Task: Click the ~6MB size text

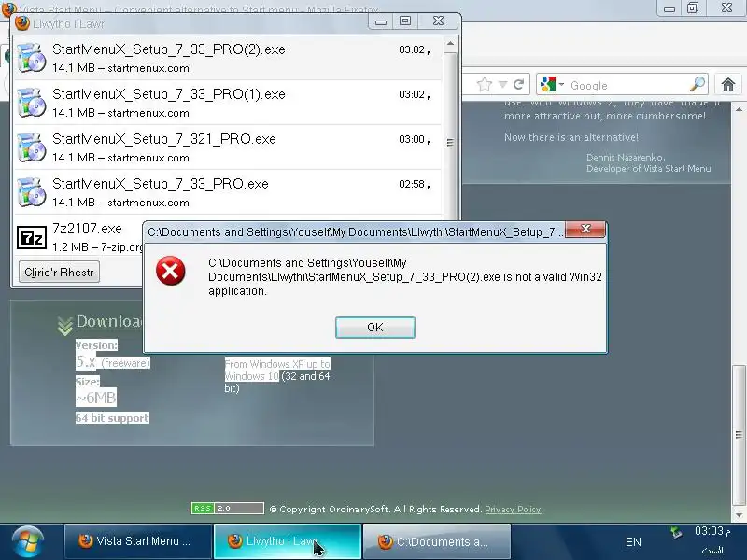Action: 96,398
